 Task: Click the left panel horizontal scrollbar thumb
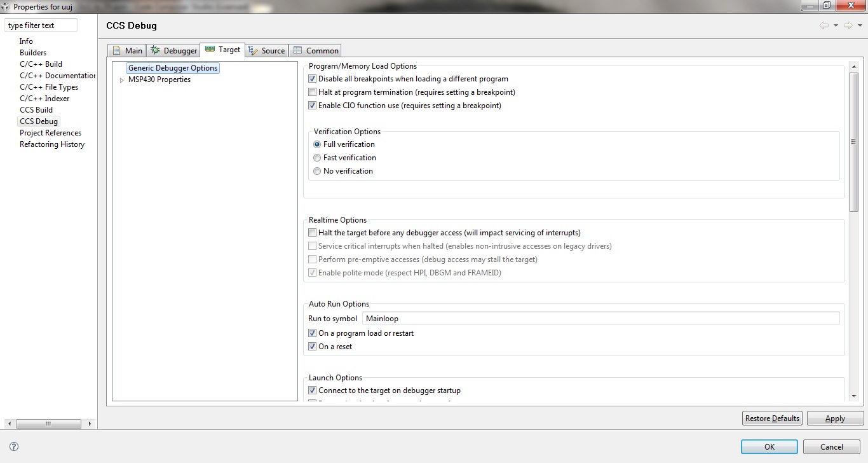48,424
